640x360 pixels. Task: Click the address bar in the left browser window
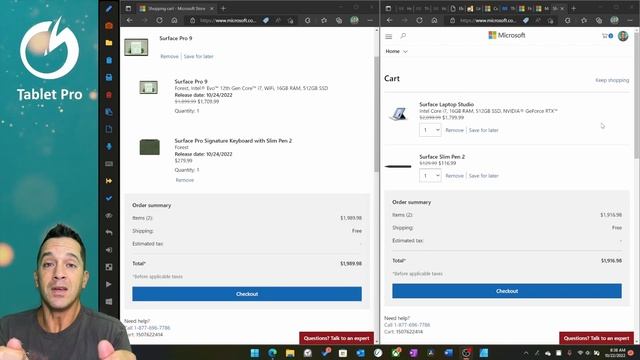228,20
